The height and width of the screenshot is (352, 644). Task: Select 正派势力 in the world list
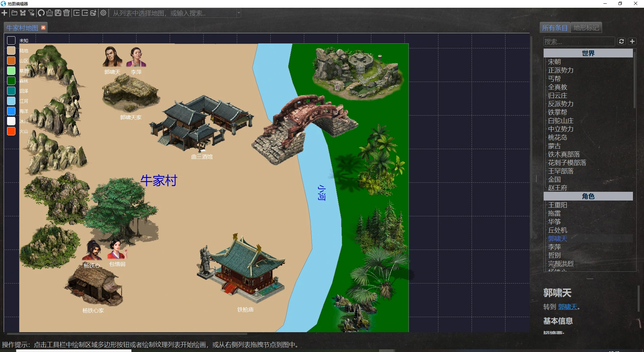pyautogui.click(x=561, y=70)
